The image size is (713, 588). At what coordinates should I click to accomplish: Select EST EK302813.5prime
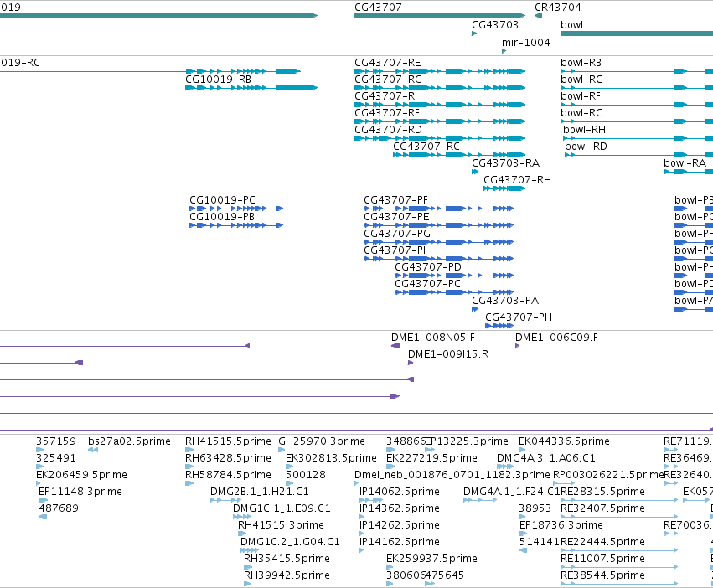pyautogui.click(x=331, y=458)
